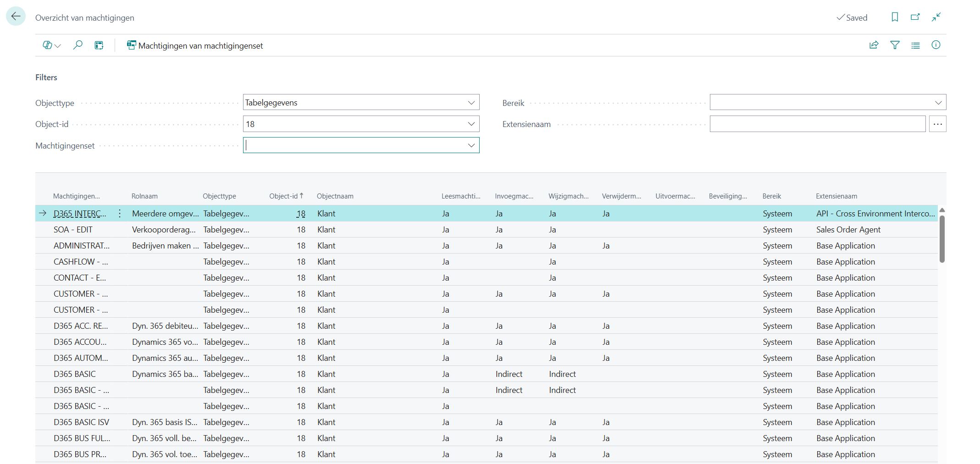Click API - Cross Environment Interco... cell
Image resolution: width=980 pixels, height=464 pixels.
click(x=875, y=213)
